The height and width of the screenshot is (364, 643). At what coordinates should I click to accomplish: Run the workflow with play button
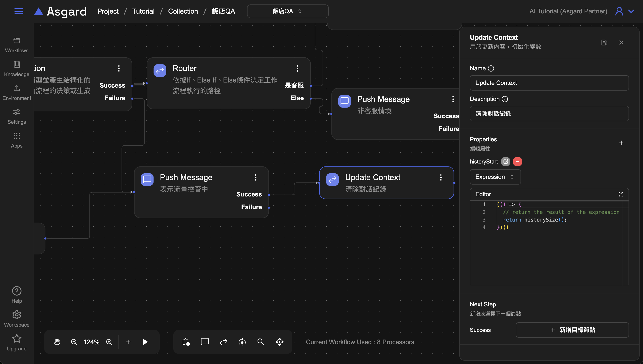tap(145, 342)
